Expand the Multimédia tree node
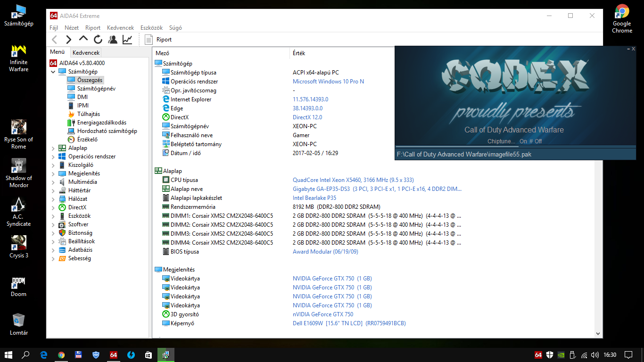 [x=53, y=182]
